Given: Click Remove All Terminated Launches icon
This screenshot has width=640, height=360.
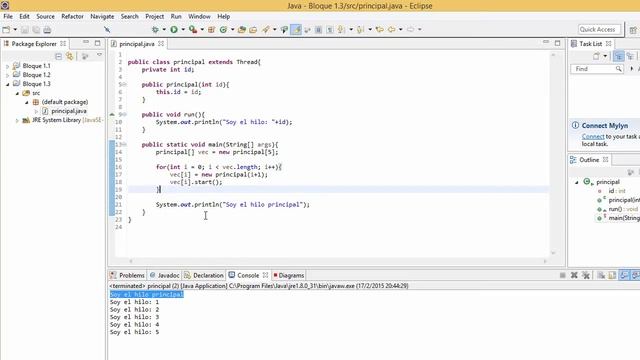Looking at the screenshot, I should coord(586,275).
